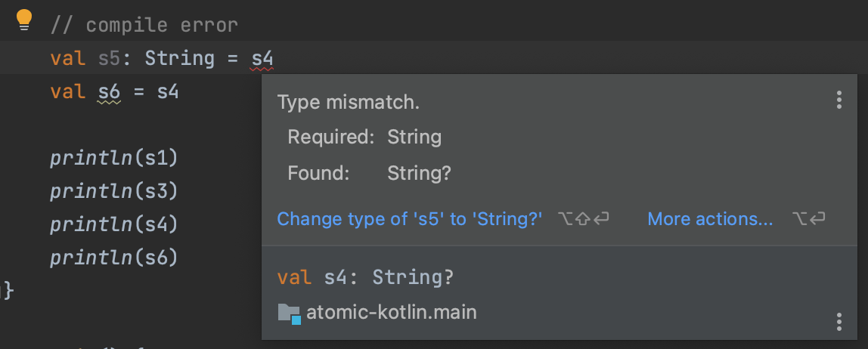Open the kebab menu beside atomic-kotlin.main
Viewport: 868px width, 349px height.
coord(839,321)
